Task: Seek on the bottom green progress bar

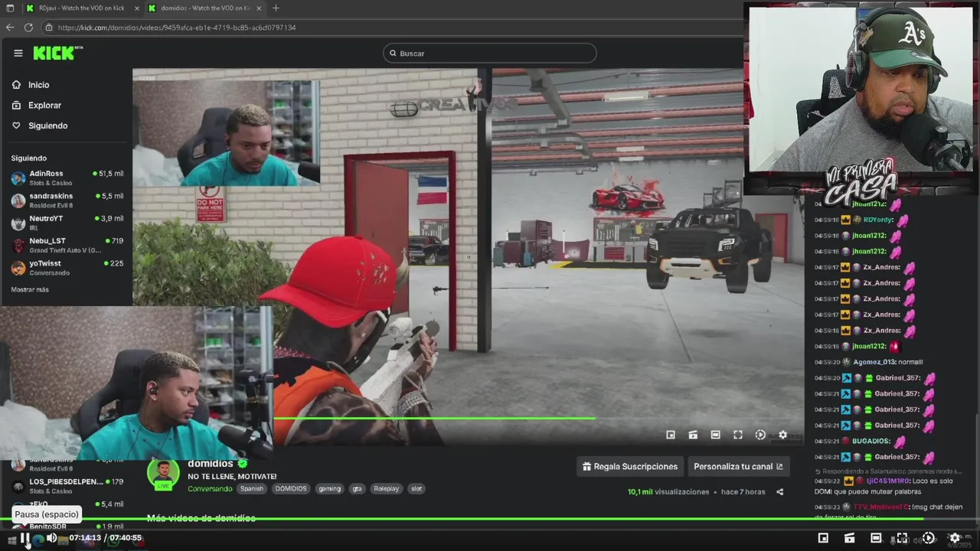Action: tap(490, 518)
